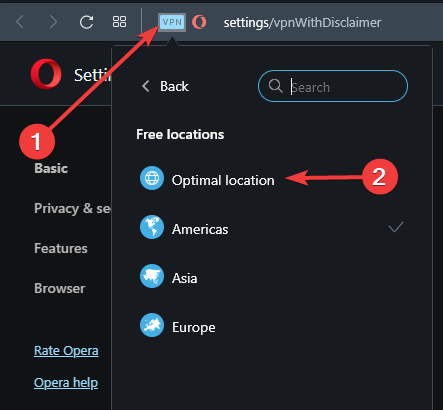This screenshot has width=443, height=410.
Task: Click the Americas map icon
Action: (152, 227)
